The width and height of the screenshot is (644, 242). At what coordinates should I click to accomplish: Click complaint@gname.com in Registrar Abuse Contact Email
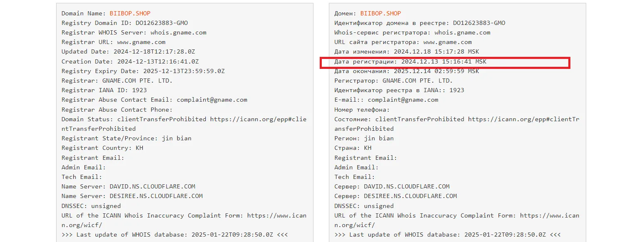(212, 100)
